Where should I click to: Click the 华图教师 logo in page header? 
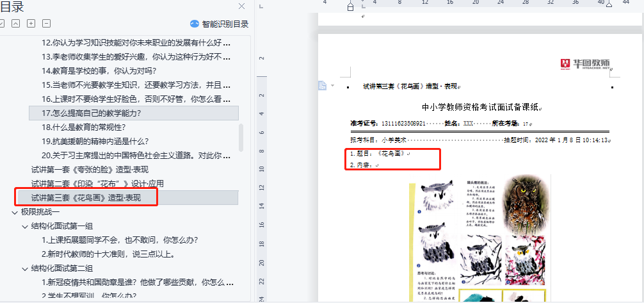585,63
